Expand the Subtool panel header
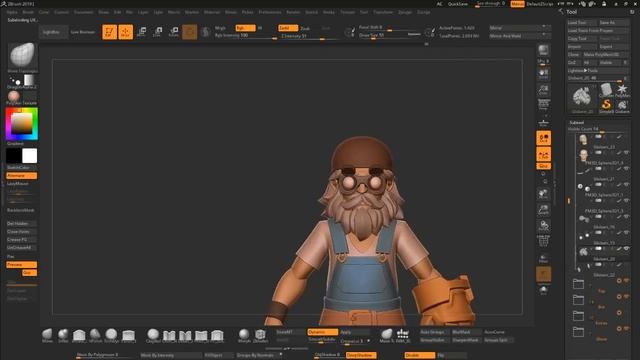 coord(577,122)
